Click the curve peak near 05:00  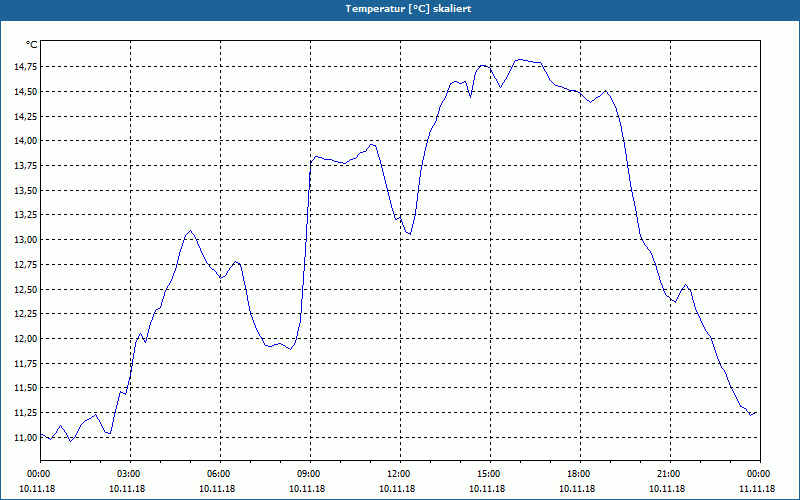coord(190,231)
